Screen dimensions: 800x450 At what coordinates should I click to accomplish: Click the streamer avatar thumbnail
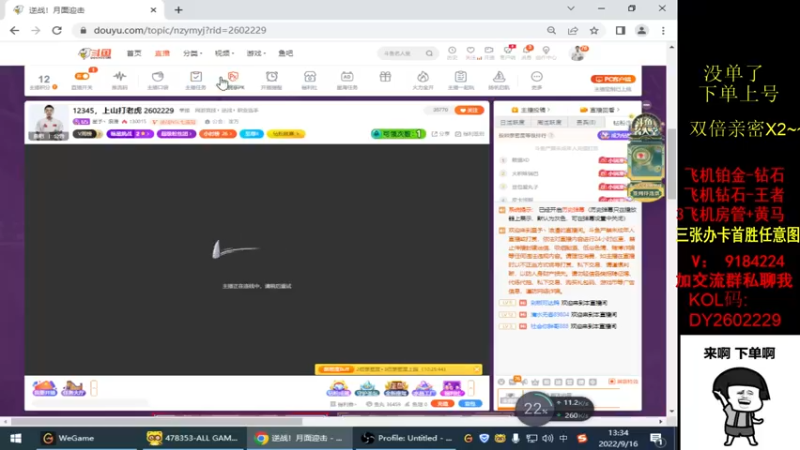tap(48, 122)
